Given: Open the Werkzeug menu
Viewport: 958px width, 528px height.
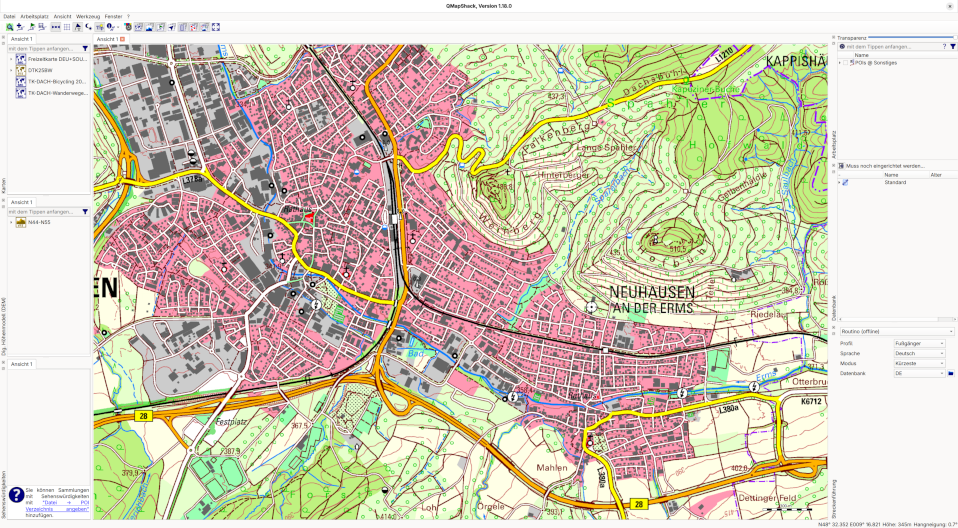Looking at the screenshot, I should click(x=88, y=17).
